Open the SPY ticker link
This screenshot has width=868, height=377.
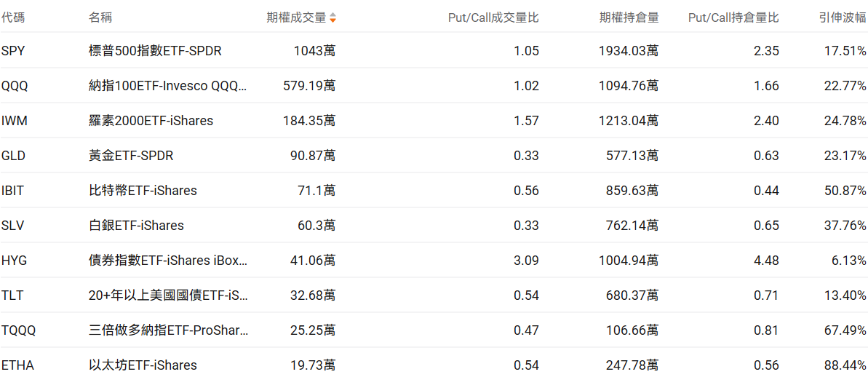[13, 51]
